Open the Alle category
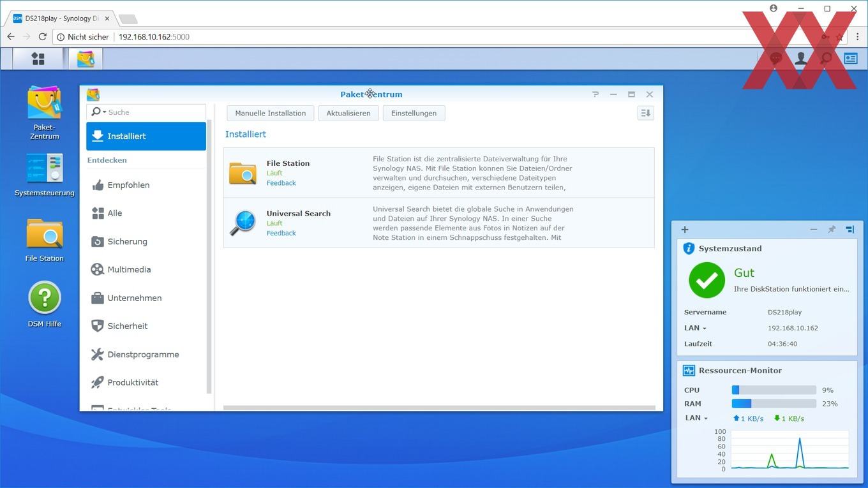Screen dimensions: 868x488 (x=146, y=213)
